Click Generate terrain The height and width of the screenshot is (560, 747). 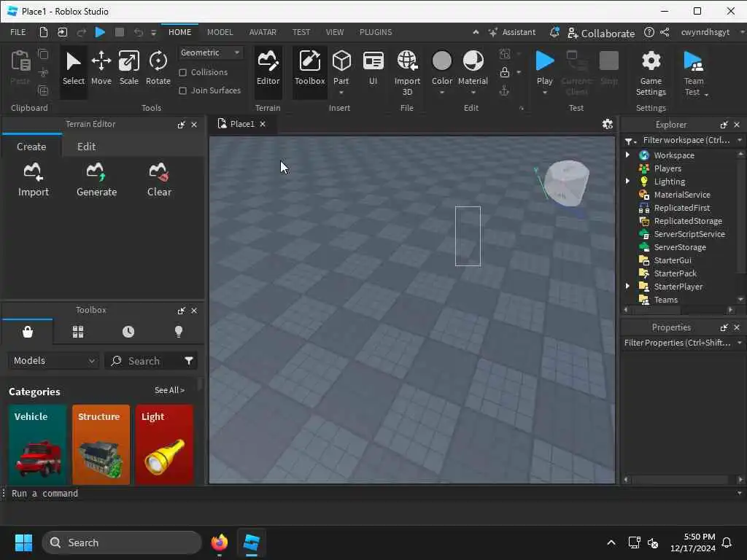coord(96,180)
